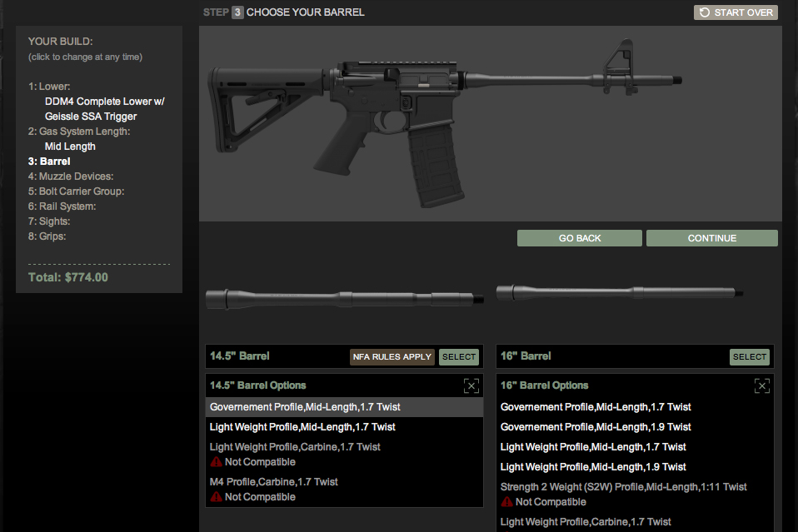
Task: Choose 14.5" Governement Profile, Mid-Length, 1.7 Twist
Action: [x=344, y=407]
